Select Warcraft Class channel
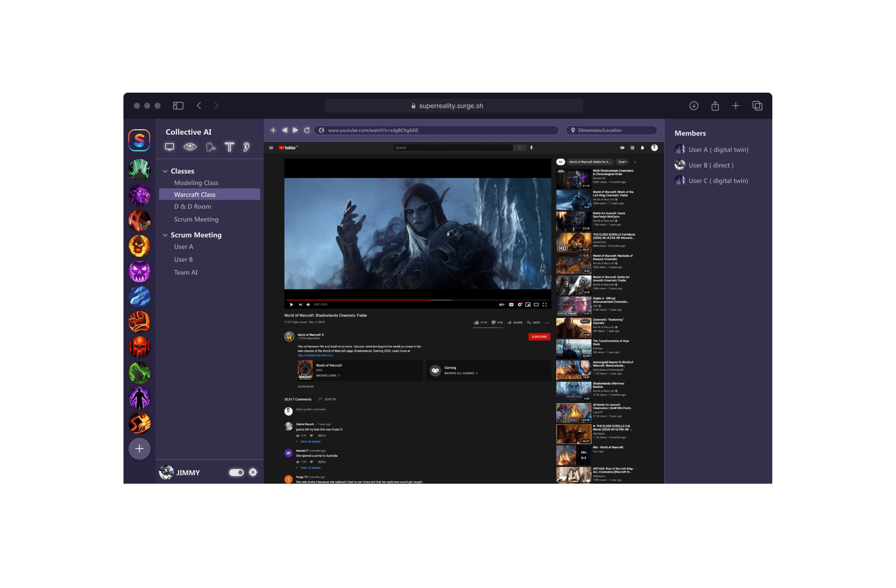Viewport: 896px width, 588px height. coord(210,195)
